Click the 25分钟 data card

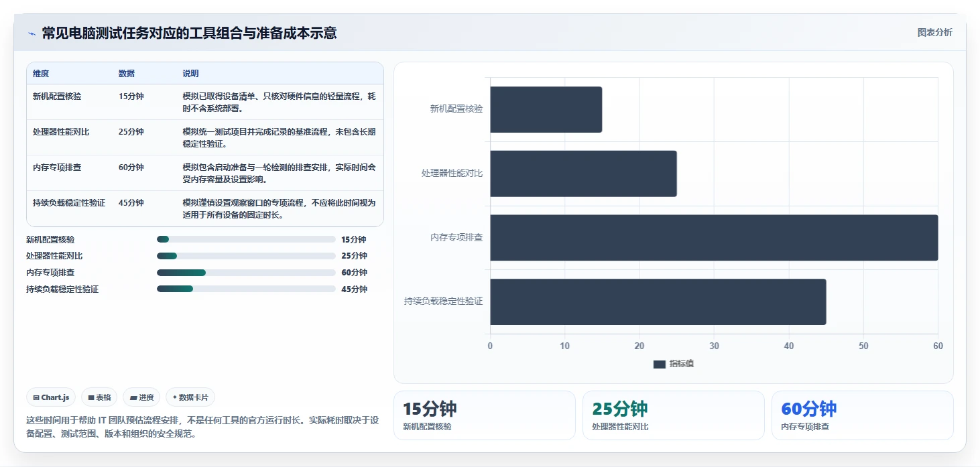click(x=674, y=415)
